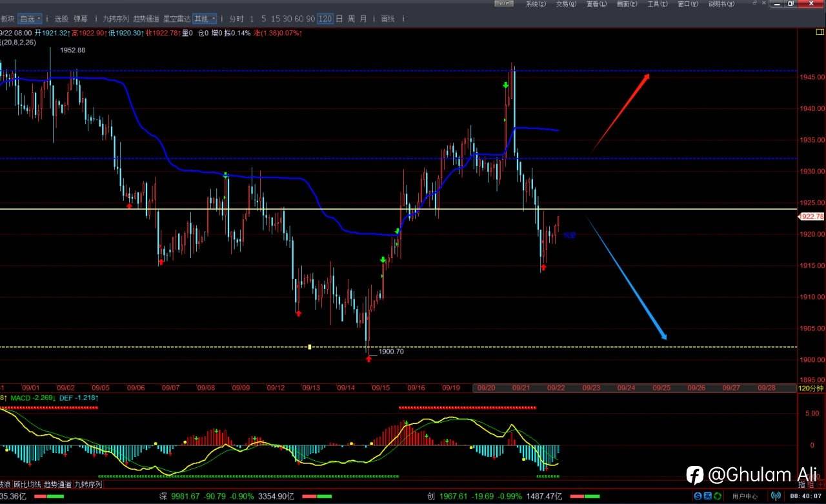Click the yellow square marker on dashed line
The height and width of the screenshot is (504, 826).
310,347
